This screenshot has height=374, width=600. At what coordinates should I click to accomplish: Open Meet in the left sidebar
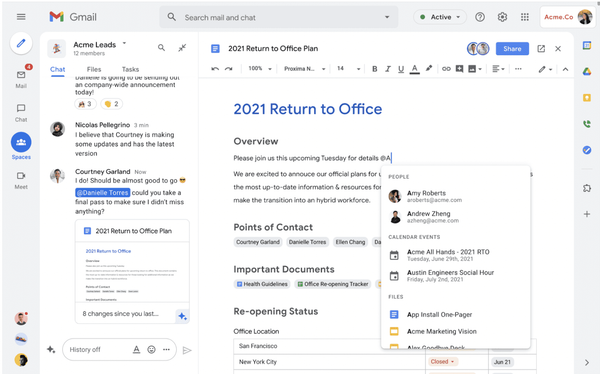coord(21,180)
